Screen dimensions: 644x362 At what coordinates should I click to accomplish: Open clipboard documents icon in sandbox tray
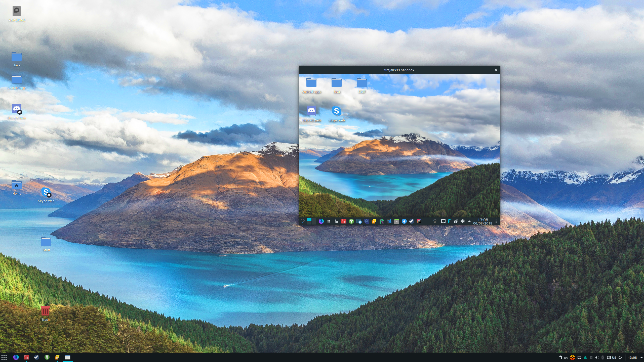456,221
